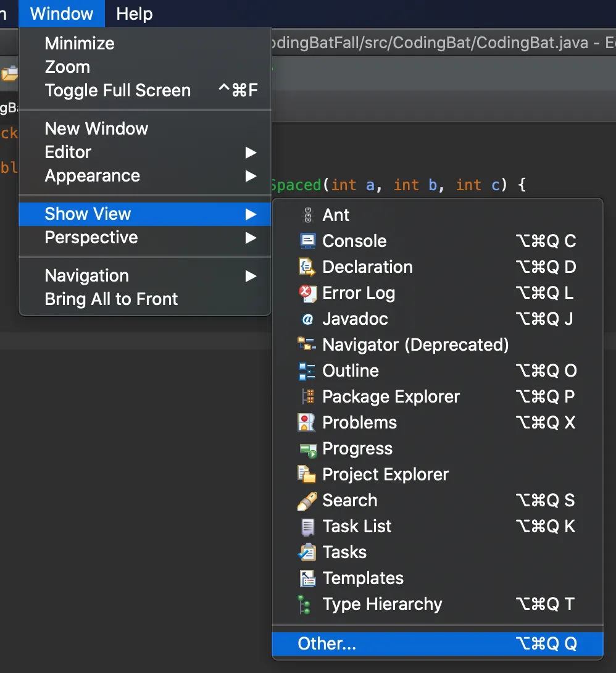
Task: Click the Javadoc @ icon
Action: (307, 319)
